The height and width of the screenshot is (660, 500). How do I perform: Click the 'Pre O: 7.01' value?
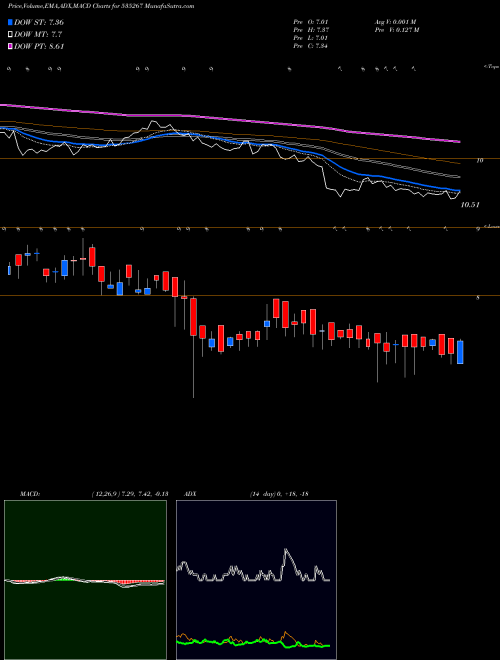point(311,22)
